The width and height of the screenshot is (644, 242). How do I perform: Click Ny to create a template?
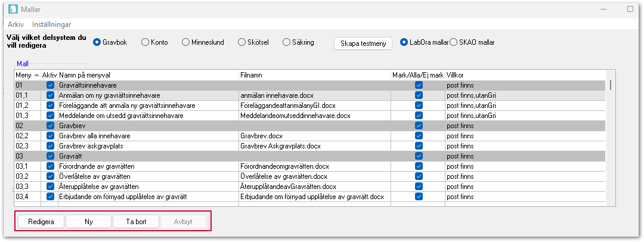(x=88, y=222)
